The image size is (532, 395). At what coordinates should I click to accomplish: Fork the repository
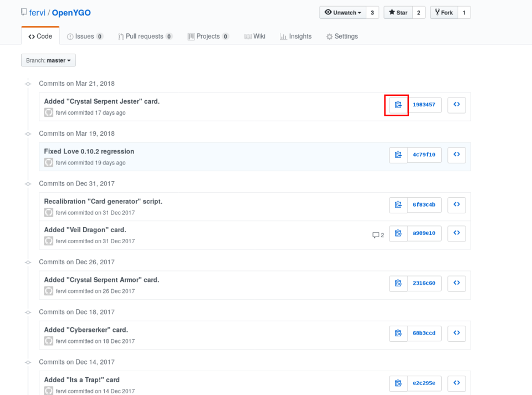(444, 13)
